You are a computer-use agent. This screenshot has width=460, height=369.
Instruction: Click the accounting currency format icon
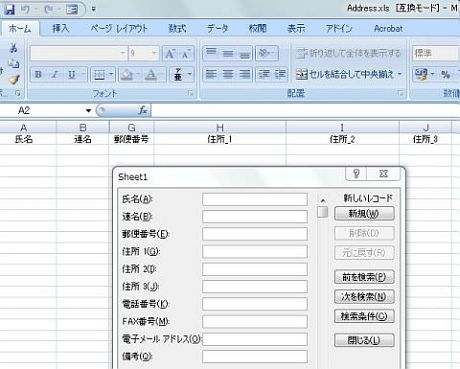pyautogui.click(x=421, y=74)
